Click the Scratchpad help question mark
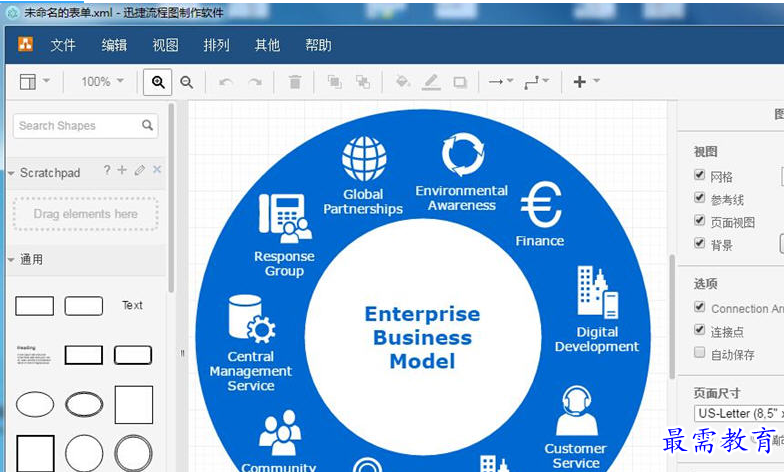Image resolution: width=784 pixels, height=472 pixels. pos(106,170)
